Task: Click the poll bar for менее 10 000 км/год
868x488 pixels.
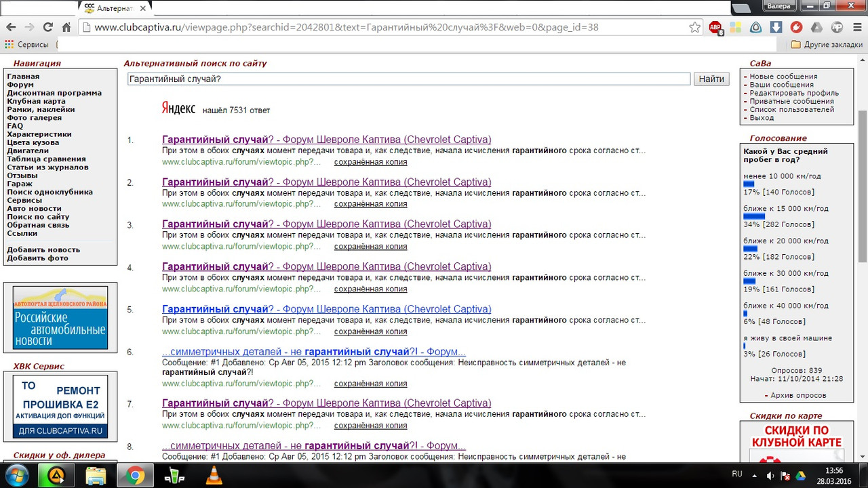Action: pos(749,184)
